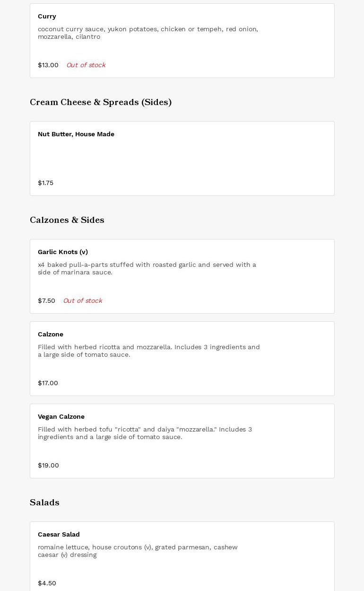Open the Caesar Salad item
This screenshot has height=591, width=364.
coord(59,535)
